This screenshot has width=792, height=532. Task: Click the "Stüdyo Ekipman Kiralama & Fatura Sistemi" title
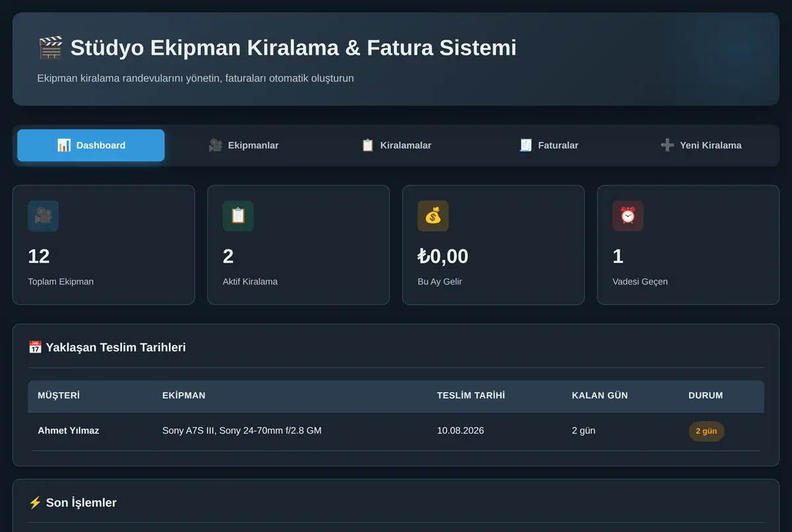(293, 48)
